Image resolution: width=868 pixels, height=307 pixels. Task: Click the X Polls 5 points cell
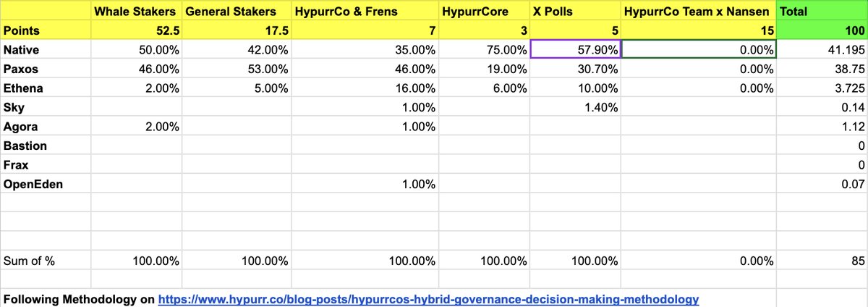(575, 30)
